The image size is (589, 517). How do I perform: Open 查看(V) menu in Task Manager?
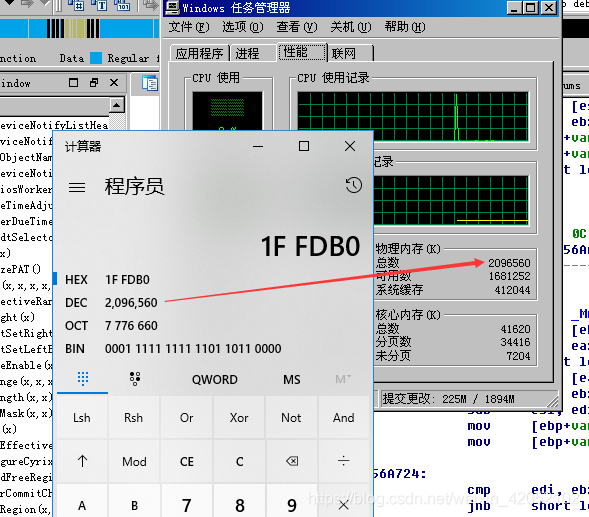(297, 27)
